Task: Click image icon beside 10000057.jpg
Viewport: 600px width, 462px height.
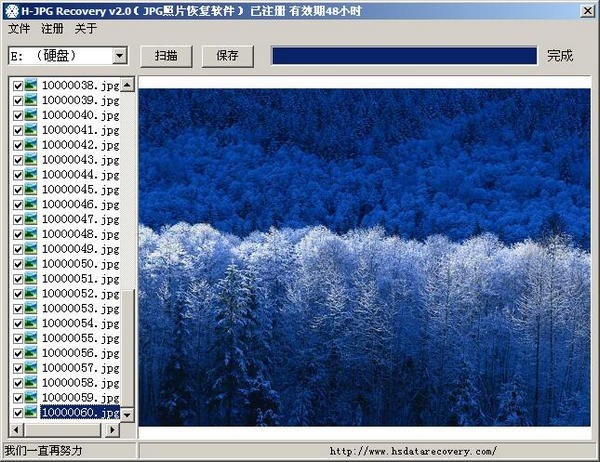Action: pyautogui.click(x=31, y=367)
